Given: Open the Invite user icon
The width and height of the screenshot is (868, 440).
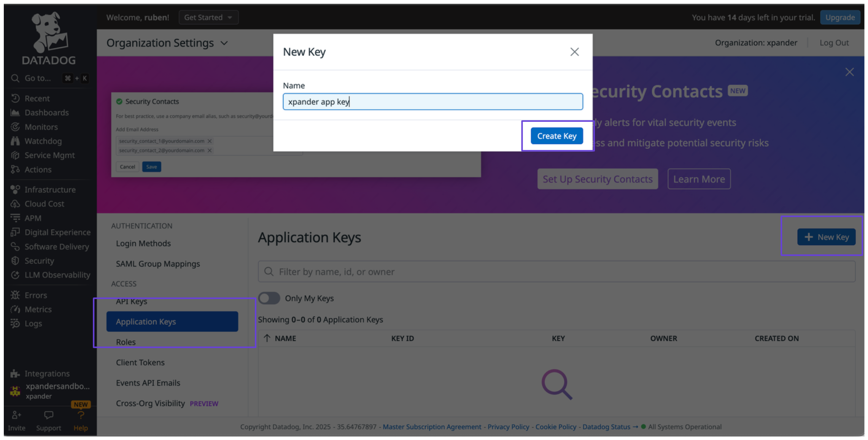Looking at the screenshot, I should pyautogui.click(x=16, y=415).
